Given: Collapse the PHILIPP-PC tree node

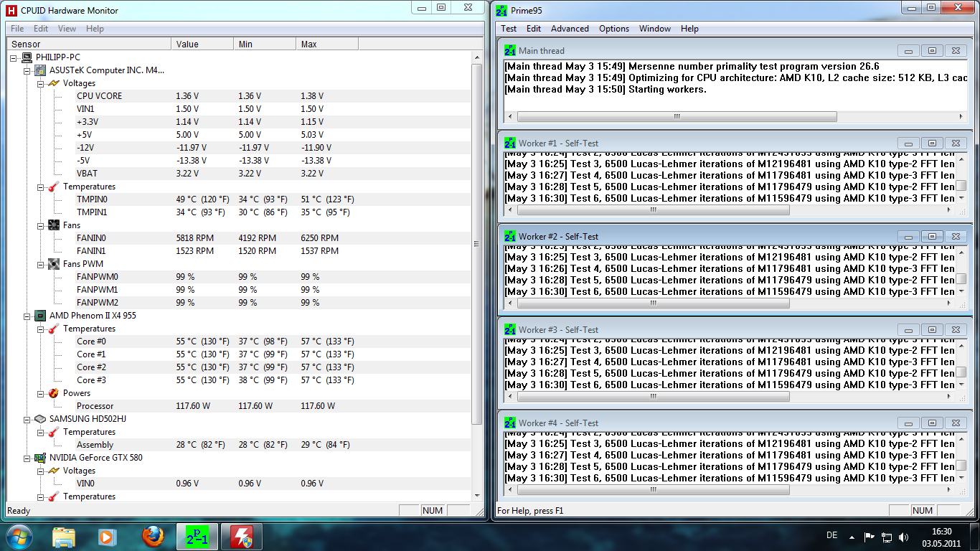Looking at the screenshot, I should pos(14,57).
